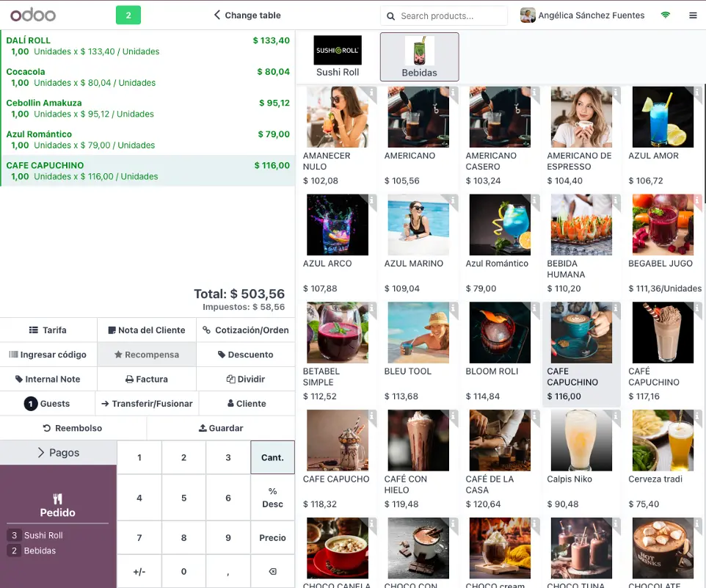Select the Sushi Roll category
The width and height of the screenshot is (706, 588).
click(x=338, y=57)
